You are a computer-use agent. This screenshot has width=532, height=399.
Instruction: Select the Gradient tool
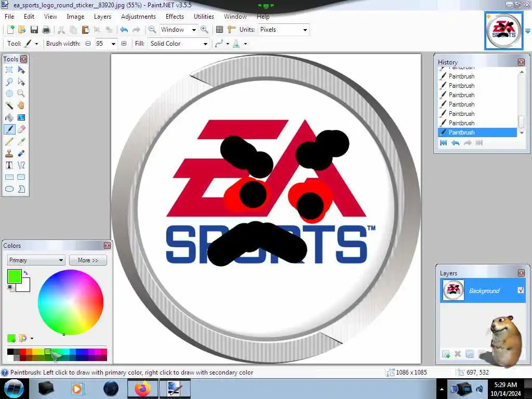pyautogui.click(x=21, y=117)
